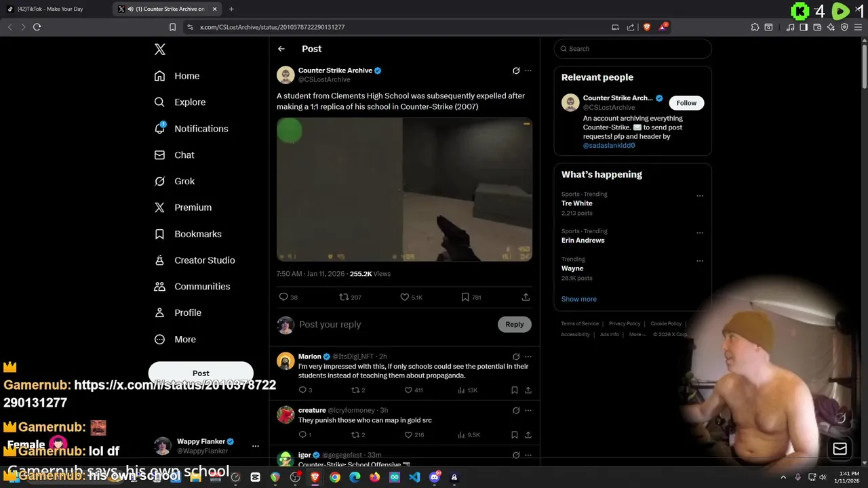
Task: Bookmark creature's reply
Action: pyautogui.click(x=515, y=434)
